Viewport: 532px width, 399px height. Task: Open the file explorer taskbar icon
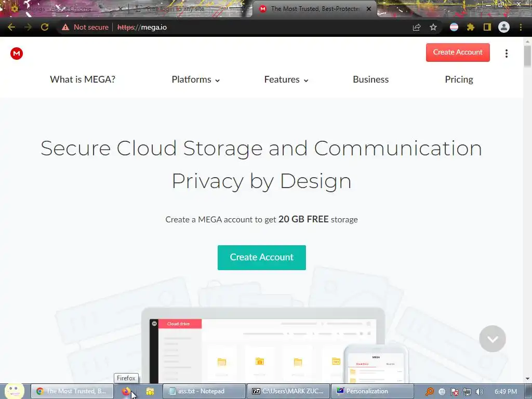click(150, 391)
